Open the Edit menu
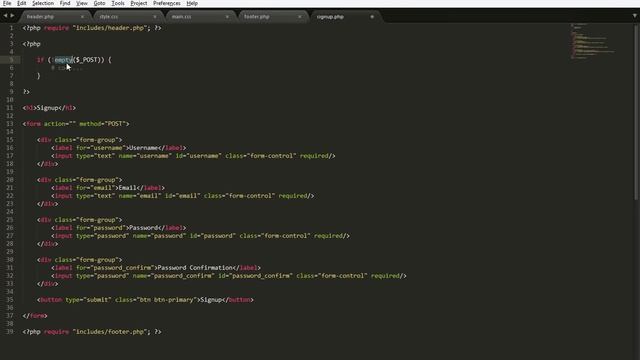This screenshot has height=360, width=640. (x=22, y=3)
